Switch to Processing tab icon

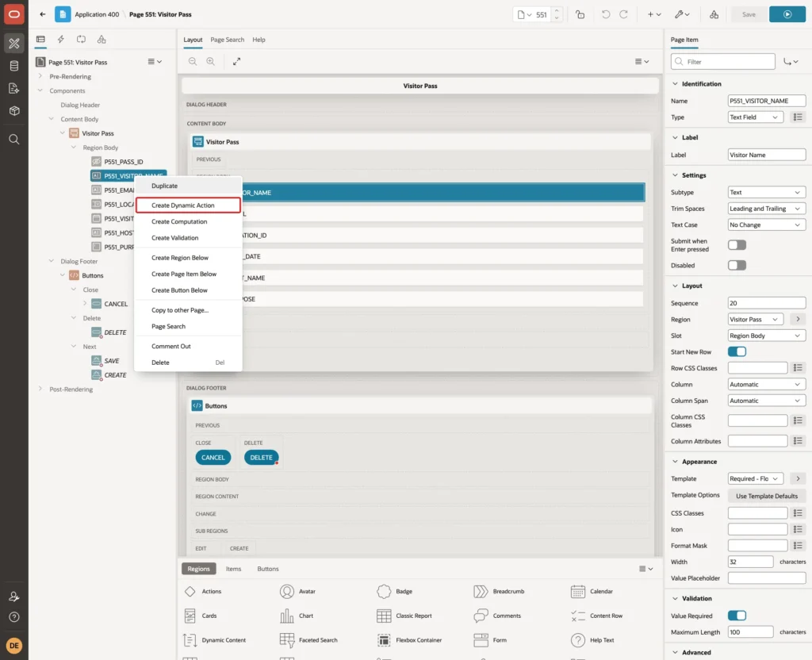pos(81,40)
